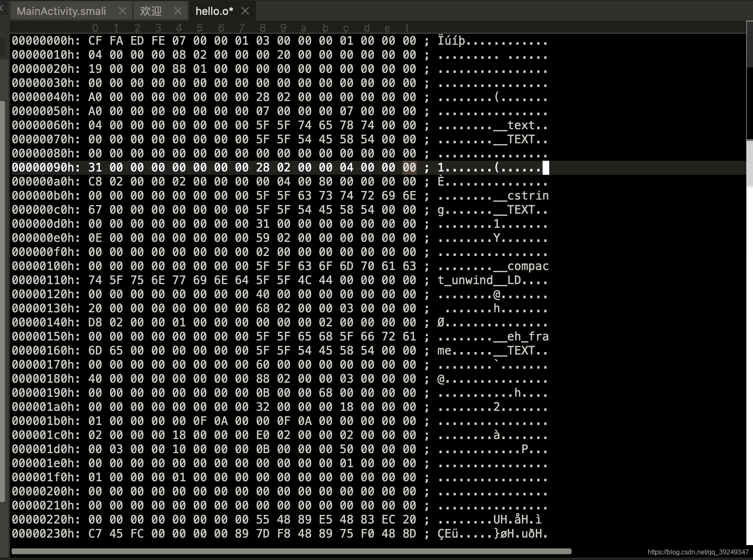Click byte 80 in row 000000a0h
The width and height of the screenshot is (753, 560).
pos(326,181)
